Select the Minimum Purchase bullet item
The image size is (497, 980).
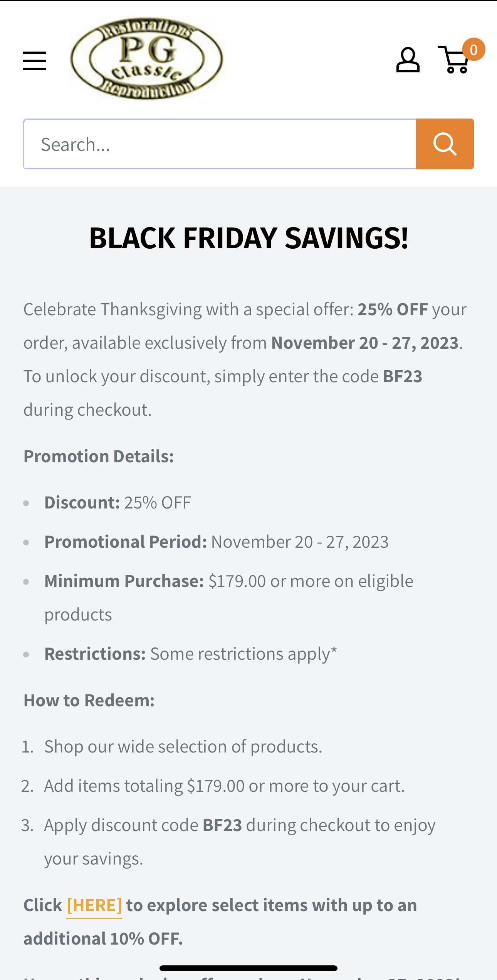[x=228, y=581]
